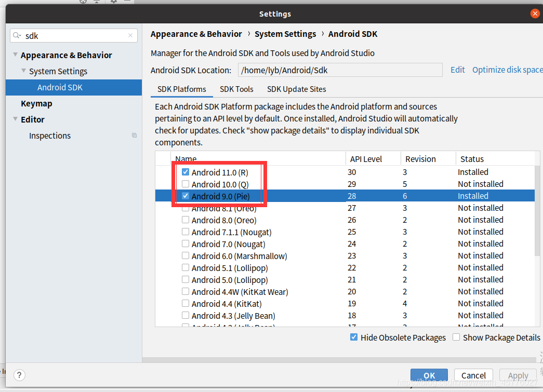Sort by the Revision column header
The width and height of the screenshot is (543, 392).
[428, 159]
